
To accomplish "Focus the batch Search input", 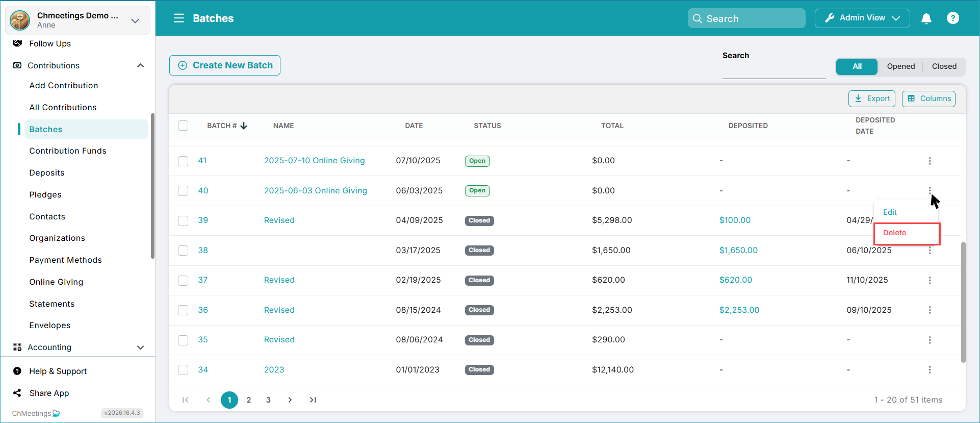I will coord(774,71).
